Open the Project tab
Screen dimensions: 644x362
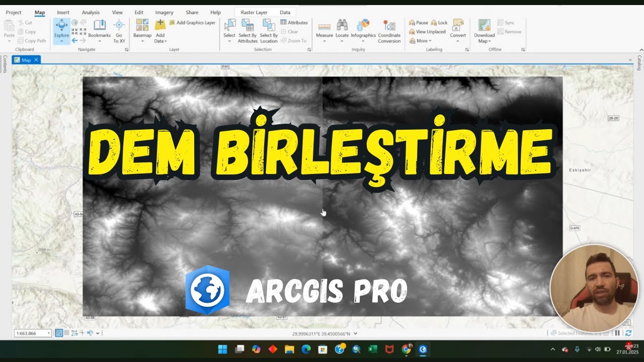tap(14, 12)
